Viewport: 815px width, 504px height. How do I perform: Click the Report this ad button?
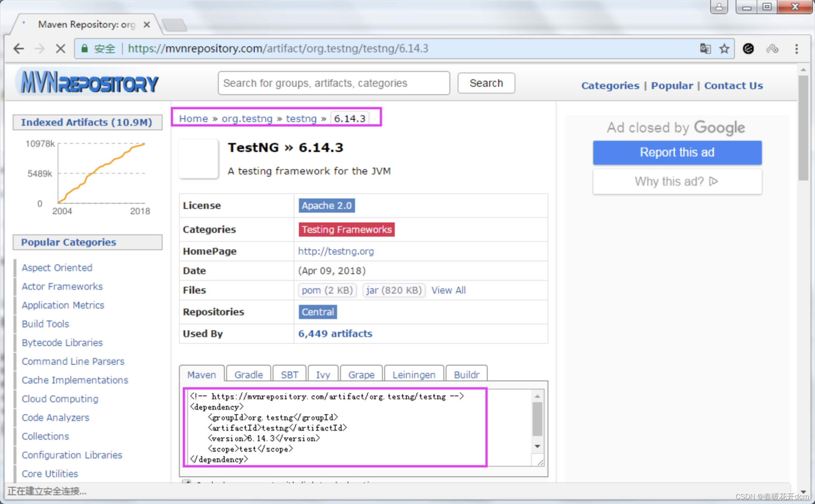coord(677,152)
